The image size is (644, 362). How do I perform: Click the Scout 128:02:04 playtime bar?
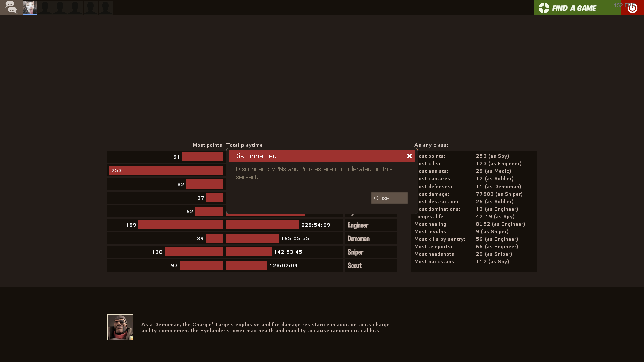point(247,265)
